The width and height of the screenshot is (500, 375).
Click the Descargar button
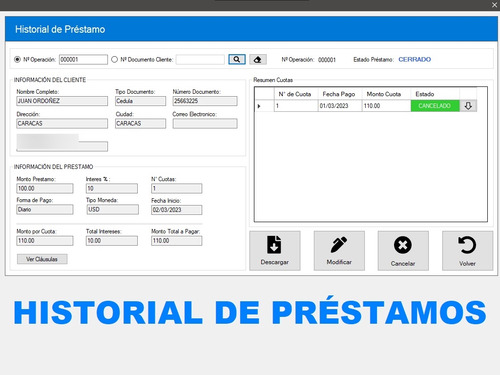tap(275, 250)
